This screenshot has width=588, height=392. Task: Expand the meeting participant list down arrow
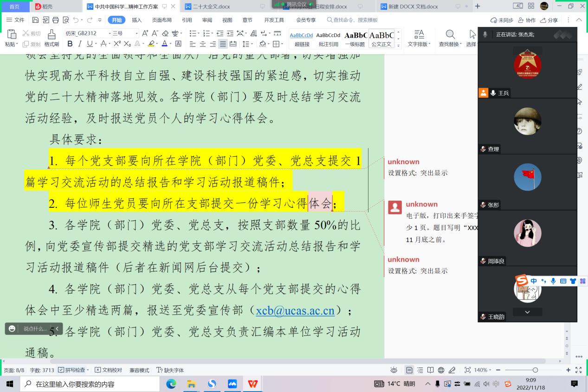click(x=527, y=312)
